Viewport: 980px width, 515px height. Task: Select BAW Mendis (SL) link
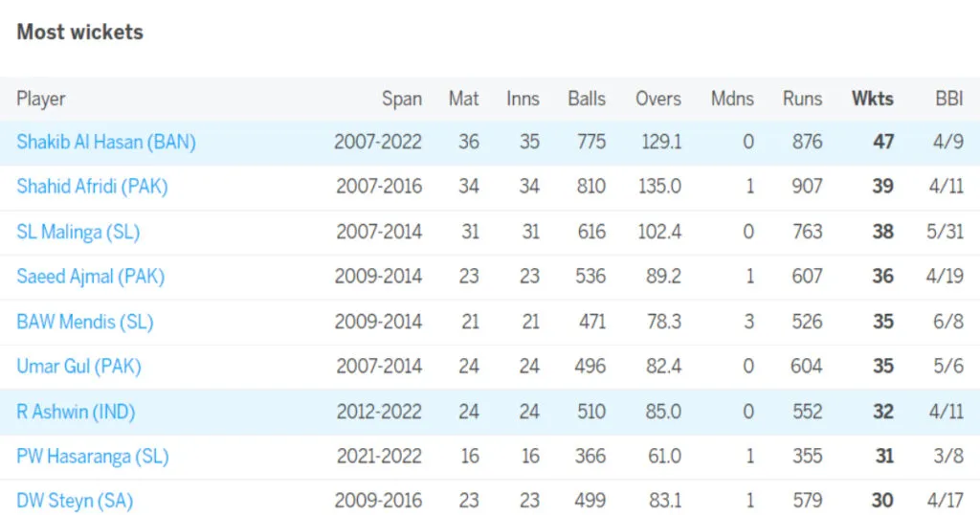click(85, 322)
